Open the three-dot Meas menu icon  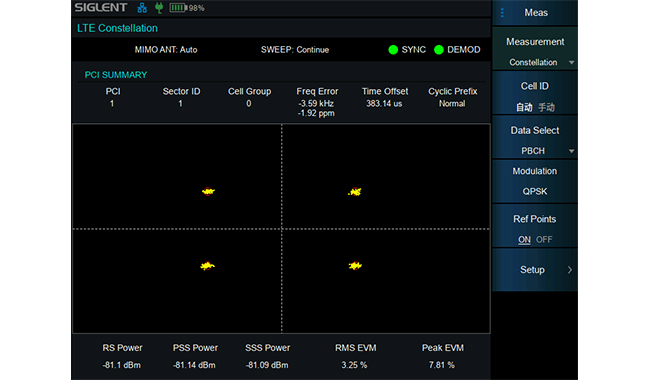[x=502, y=13]
